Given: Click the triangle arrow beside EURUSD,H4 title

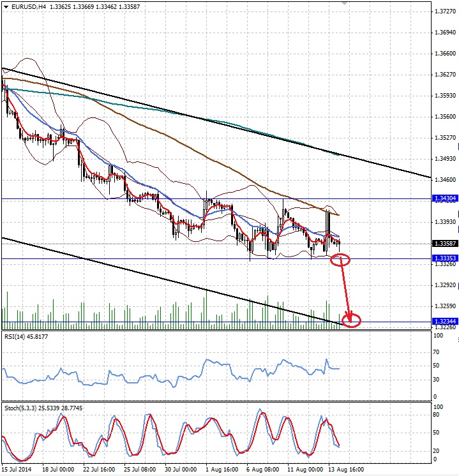Looking at the screenshot, I should coord(6,6).
